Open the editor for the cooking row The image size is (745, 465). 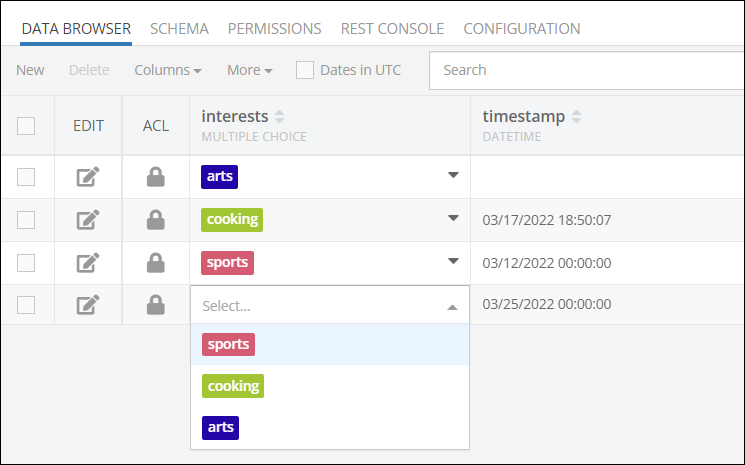pyautogui.click(x=88, y=220)
